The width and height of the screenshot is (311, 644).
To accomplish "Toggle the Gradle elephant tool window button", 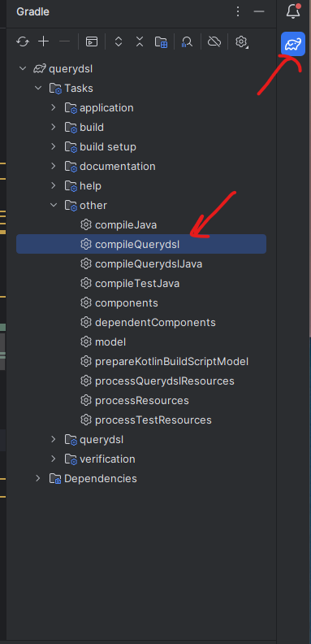I will (293, 44).
